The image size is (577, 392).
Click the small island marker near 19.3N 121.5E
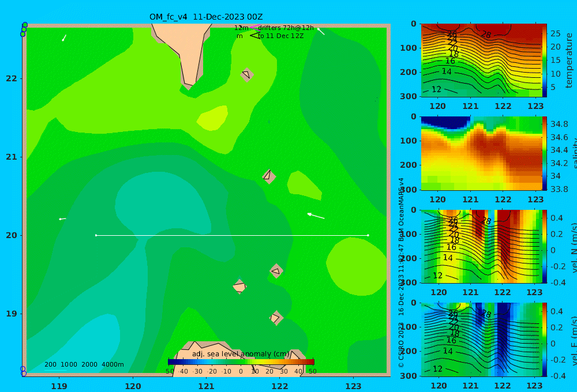[x=239, y=287]
